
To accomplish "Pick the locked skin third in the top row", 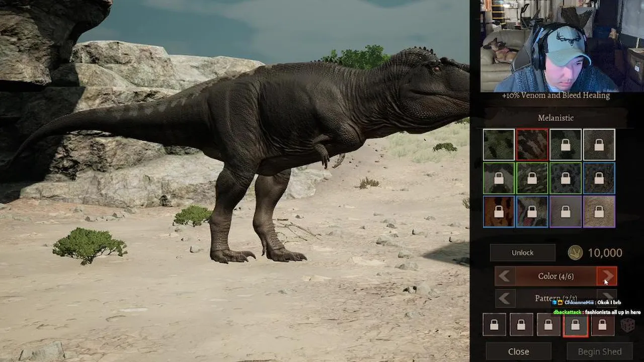I will 566,144.
